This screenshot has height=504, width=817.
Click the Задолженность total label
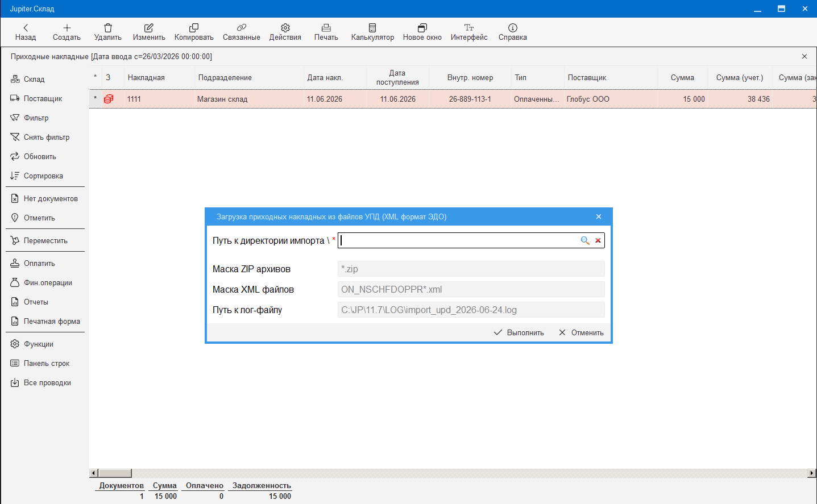[x=262, y=486]
